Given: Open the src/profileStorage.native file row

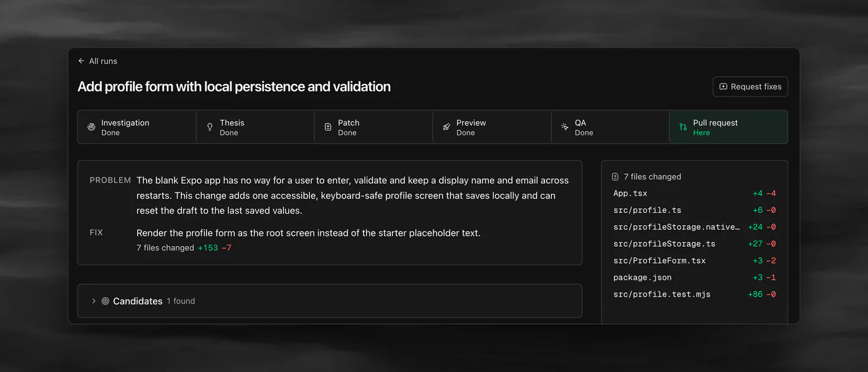Looking at the screenshot, I should [x=694, y=227].
